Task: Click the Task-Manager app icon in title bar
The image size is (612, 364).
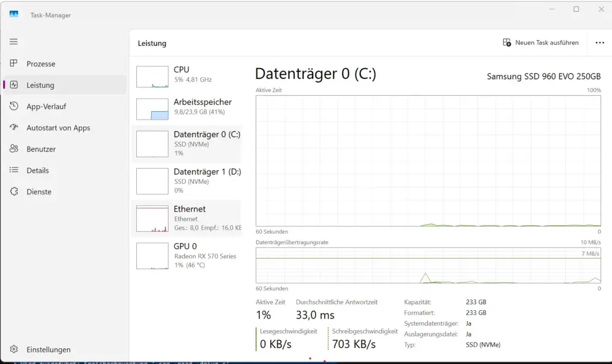Action: (14, 14)
